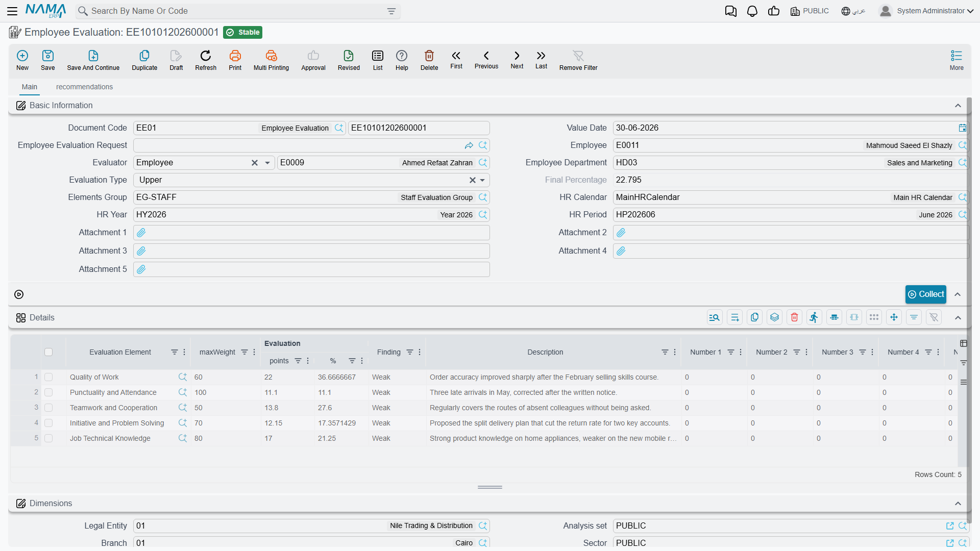Image resolution: width=980 pixels, height=551 pixels.
Task: Select the Main tab
Action: tap(30, 87)
